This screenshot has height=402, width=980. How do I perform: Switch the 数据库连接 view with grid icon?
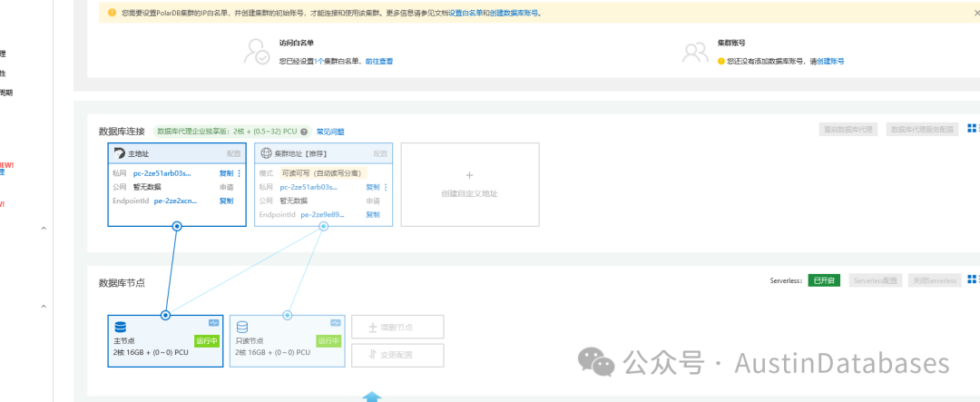973,128
